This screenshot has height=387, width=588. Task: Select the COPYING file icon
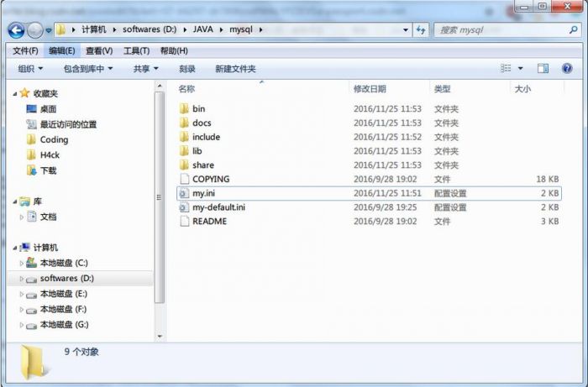point(184,179)
